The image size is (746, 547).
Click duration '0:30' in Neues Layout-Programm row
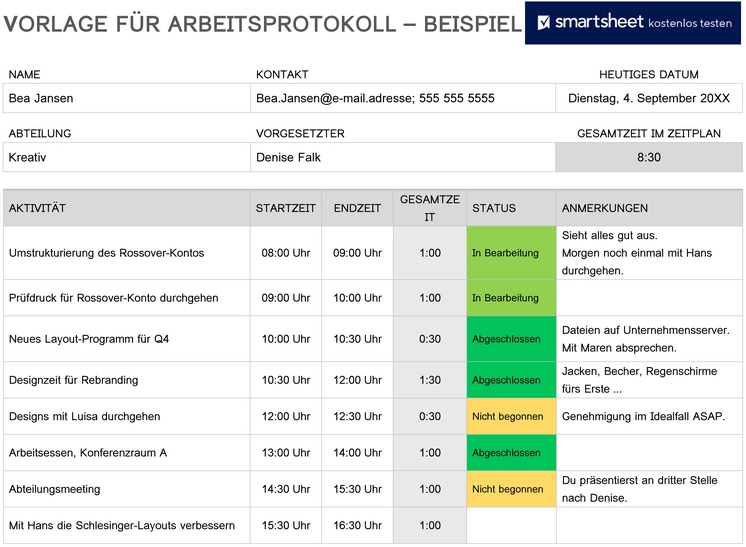[430, 339]
